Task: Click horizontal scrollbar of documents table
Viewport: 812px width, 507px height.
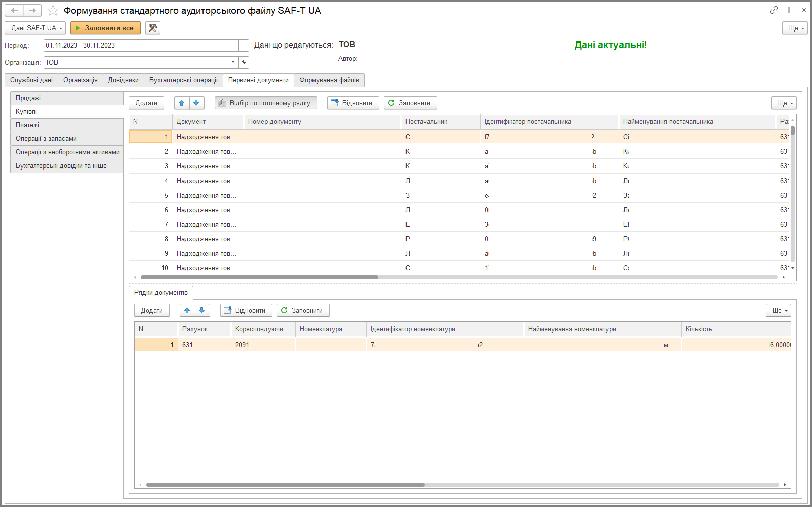Action: (259, 277)
